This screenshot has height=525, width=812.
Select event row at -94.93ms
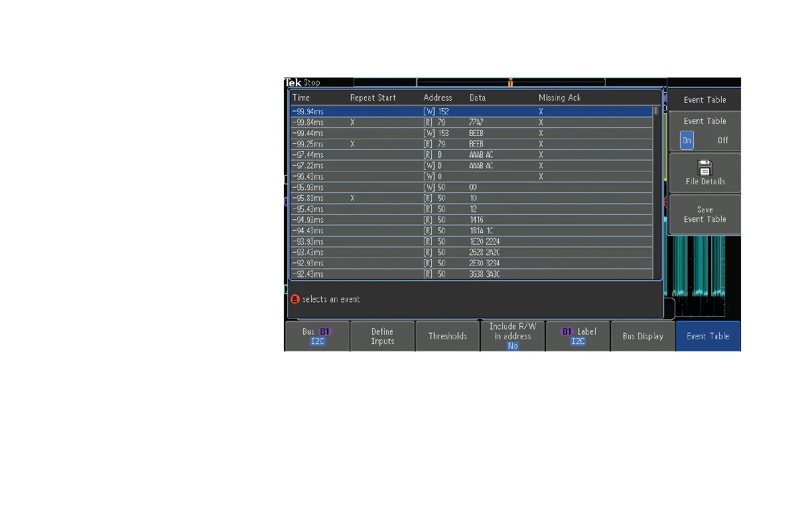471,220
